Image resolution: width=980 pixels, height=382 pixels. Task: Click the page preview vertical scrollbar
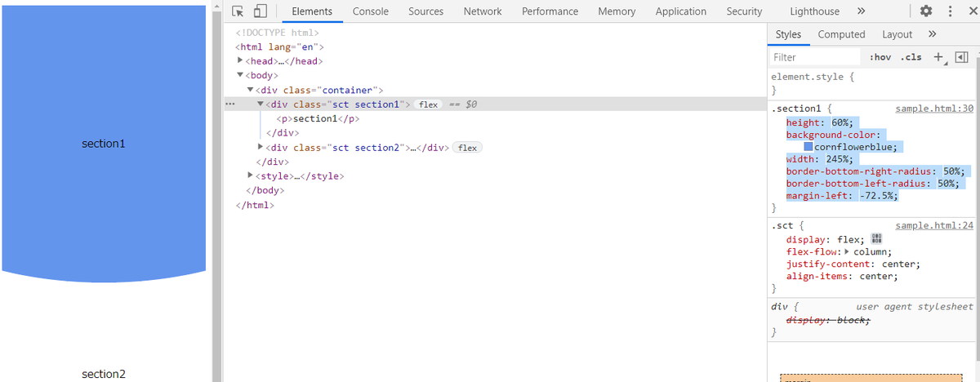216,191
